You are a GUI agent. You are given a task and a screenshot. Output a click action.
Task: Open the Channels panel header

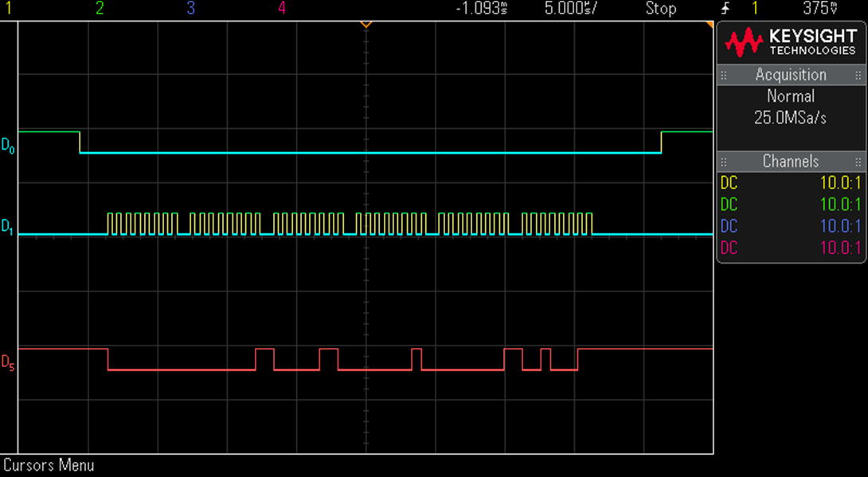pos(791,161)
